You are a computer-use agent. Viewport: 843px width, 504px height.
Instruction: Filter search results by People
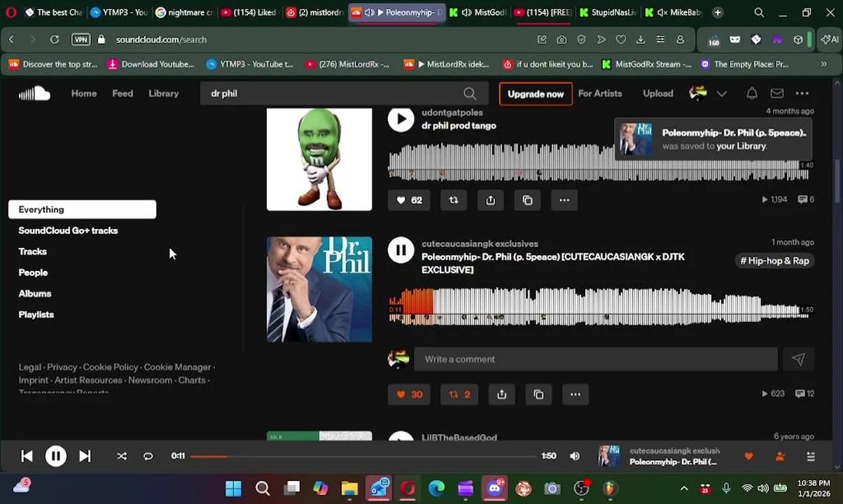pyautogui.click(x=33, y=272)
